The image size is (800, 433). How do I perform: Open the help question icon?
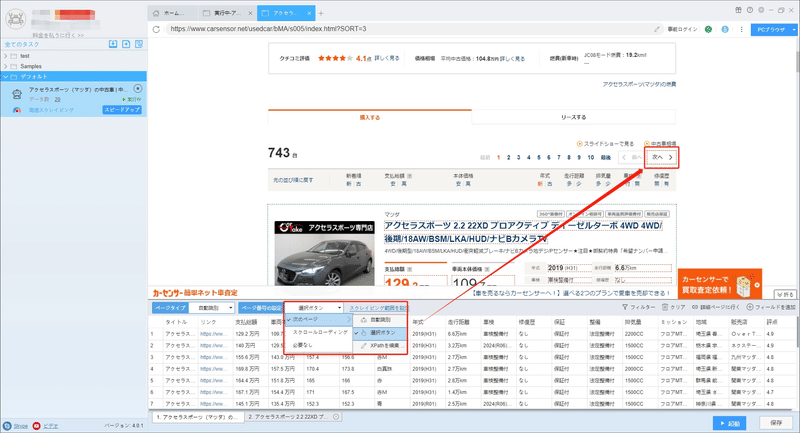coord(749,10)
